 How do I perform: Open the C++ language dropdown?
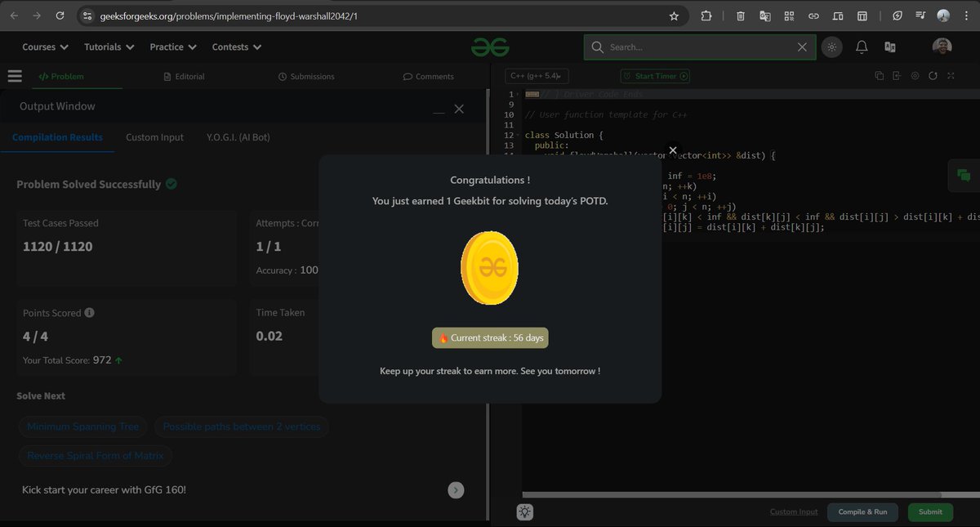tap(535, 76)
